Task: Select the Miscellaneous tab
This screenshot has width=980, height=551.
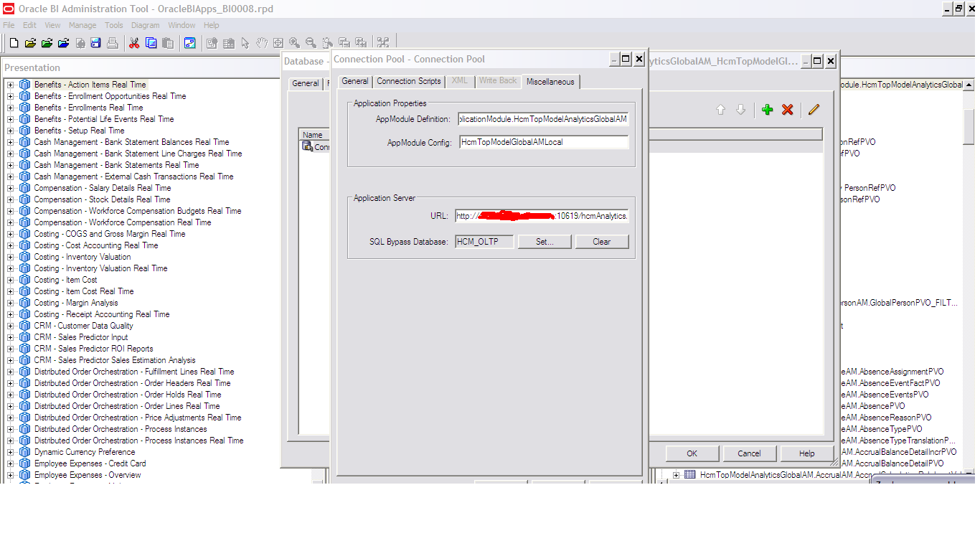Action: coord(550,81)
